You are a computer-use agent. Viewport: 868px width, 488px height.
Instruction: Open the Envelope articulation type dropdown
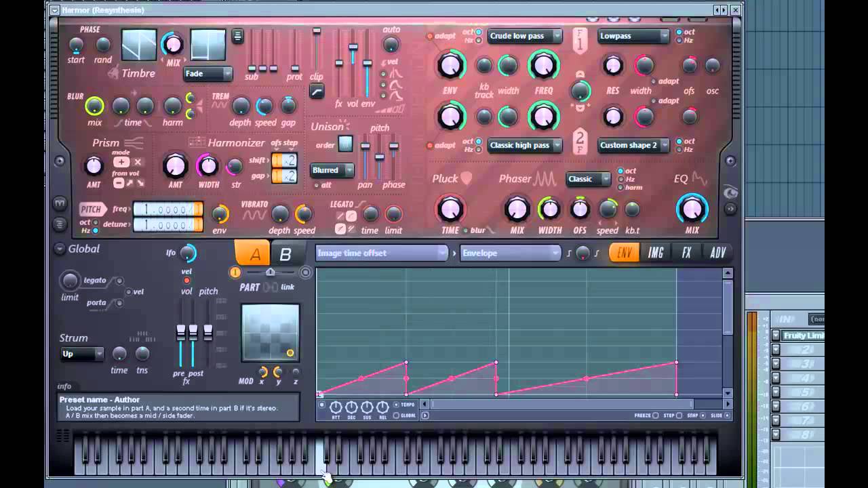click(x=510, y=253)
